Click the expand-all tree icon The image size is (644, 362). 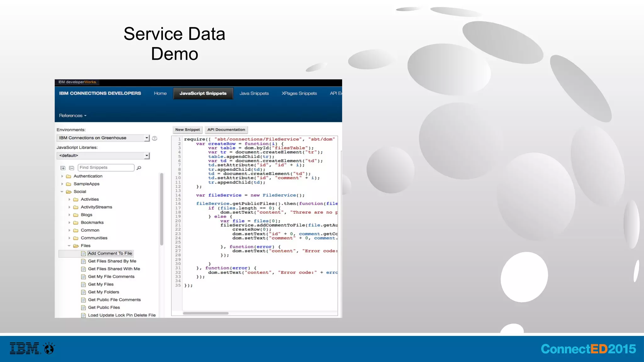tap(63, 168)
